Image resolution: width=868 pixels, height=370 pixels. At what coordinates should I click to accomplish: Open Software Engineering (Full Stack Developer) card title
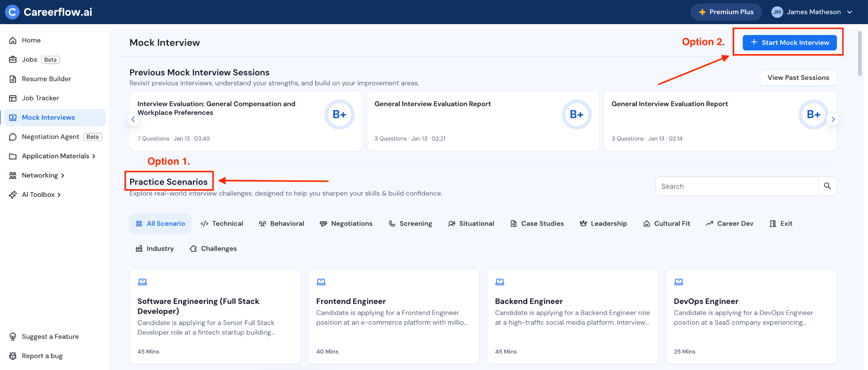pyautogui.click(x=198, y=306)
